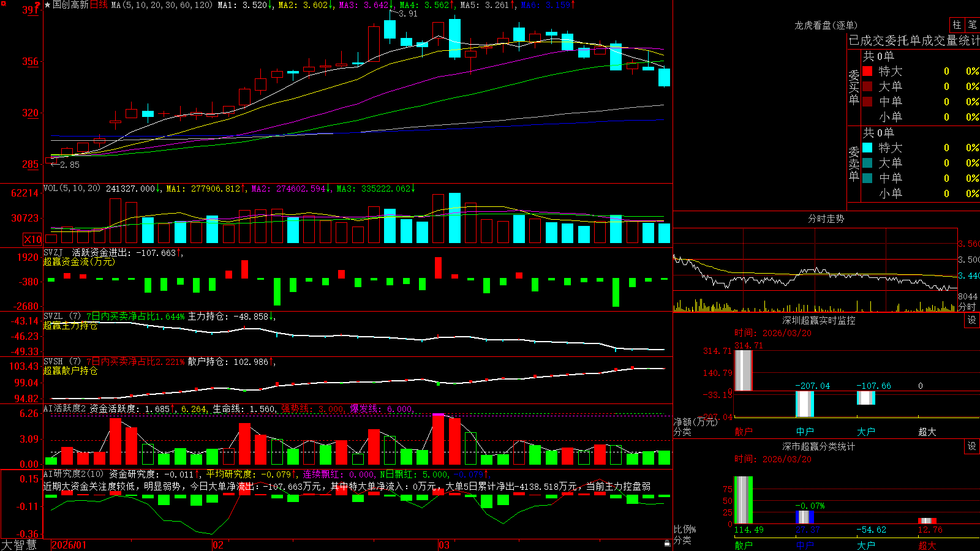
Task: Click the AI研究度2(10) indicator name
Action: [x=73, y=474]
